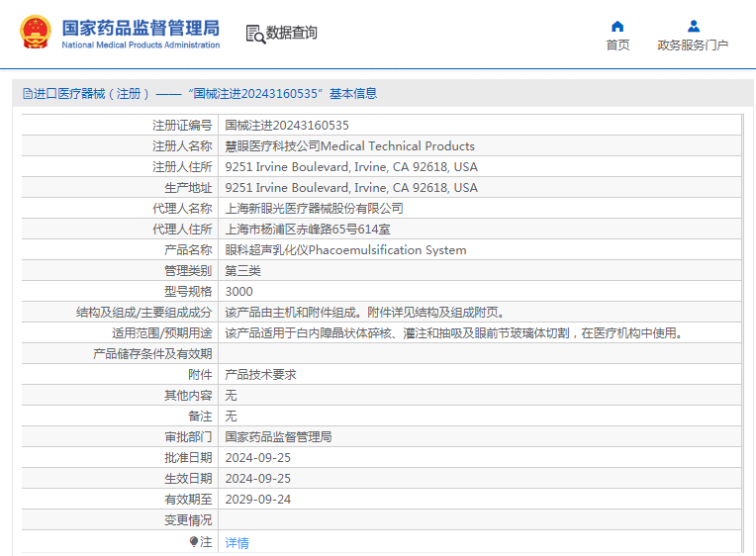
Task: Click the 审批部门 row label
Action: (188, 436)
